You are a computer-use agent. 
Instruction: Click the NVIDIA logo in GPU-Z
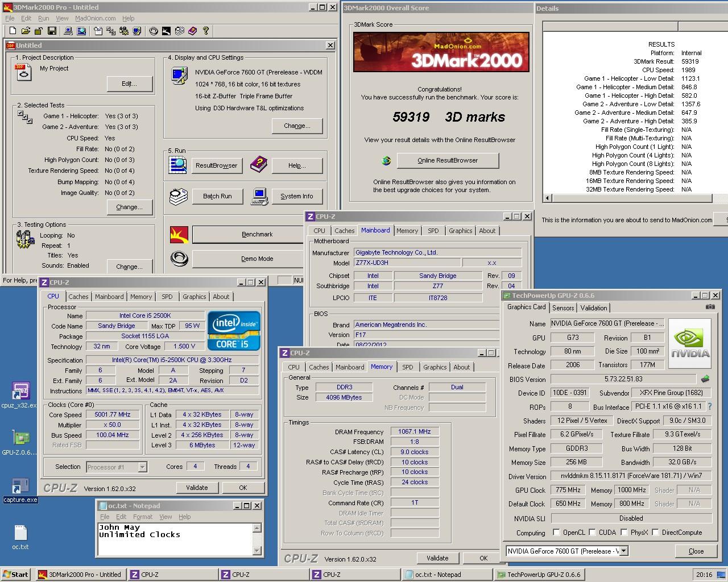click(x=690, y=343)
